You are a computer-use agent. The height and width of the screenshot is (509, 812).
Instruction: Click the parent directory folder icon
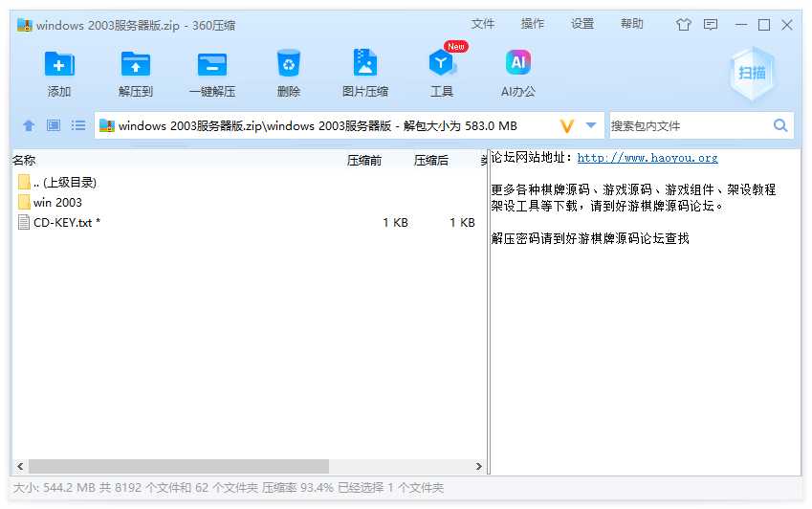coord(24,182)
